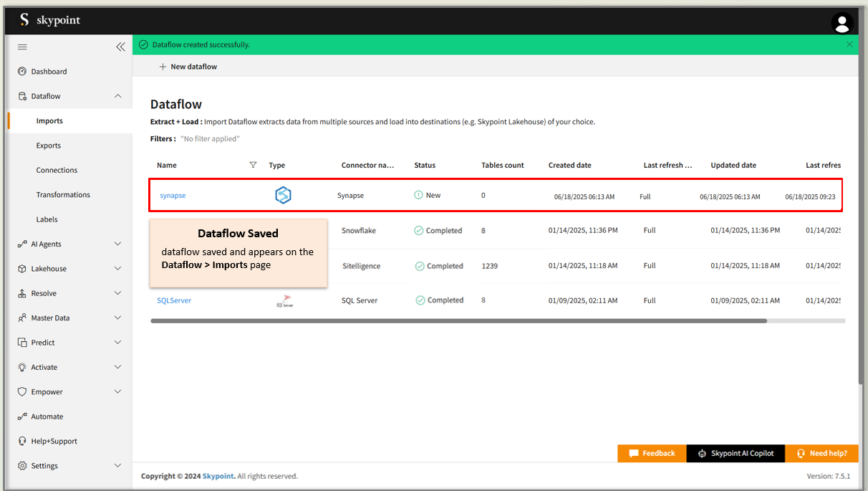Screen dimensions: 868x491
Task: Click the Activate lightbulb icon
Action: click(22, 367)
